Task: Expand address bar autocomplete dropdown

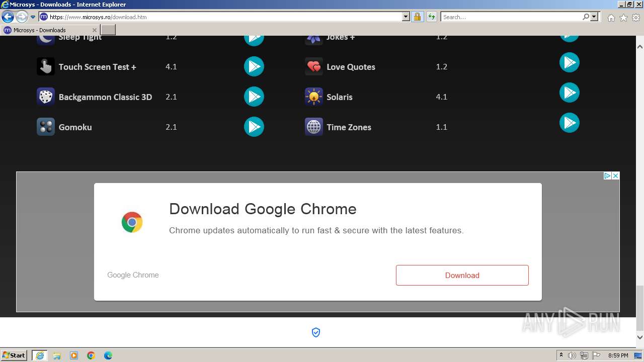Action: tap(406, 17)
